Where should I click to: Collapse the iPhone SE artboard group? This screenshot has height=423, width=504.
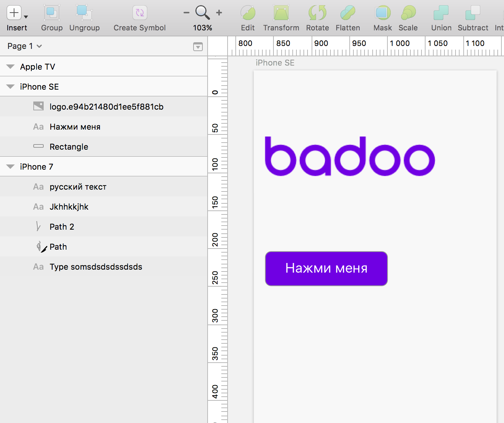pyautogui.click(x=10, y=87)
